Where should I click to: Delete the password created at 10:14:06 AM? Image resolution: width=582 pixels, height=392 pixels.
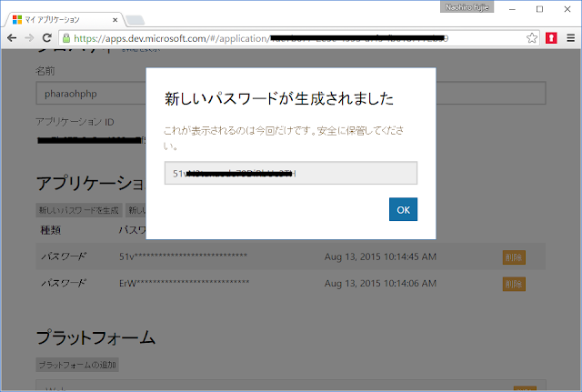point(514,285)
